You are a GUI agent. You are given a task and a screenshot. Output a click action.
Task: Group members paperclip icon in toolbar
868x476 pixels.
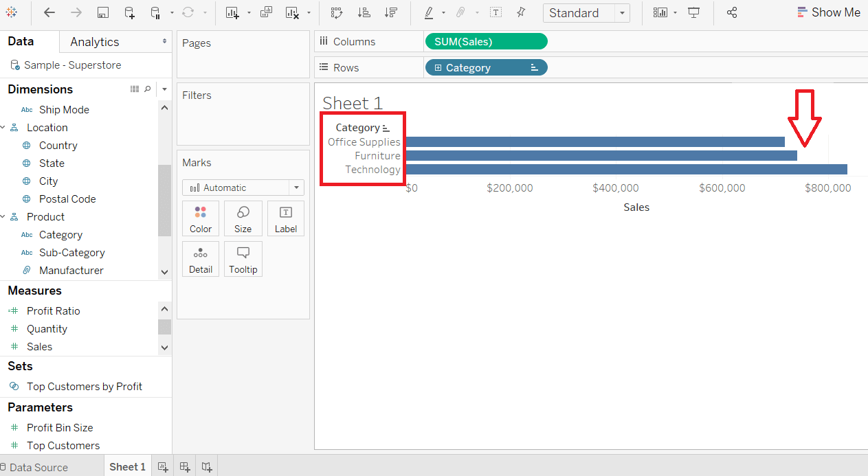[461, 12]
